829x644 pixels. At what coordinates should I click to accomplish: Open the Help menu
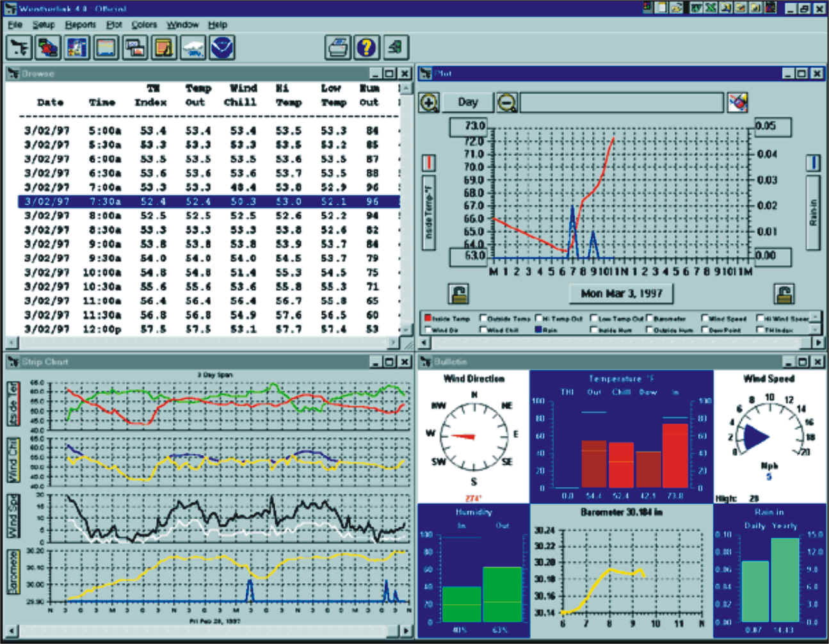pyautogui.click(x=218, y=24)
